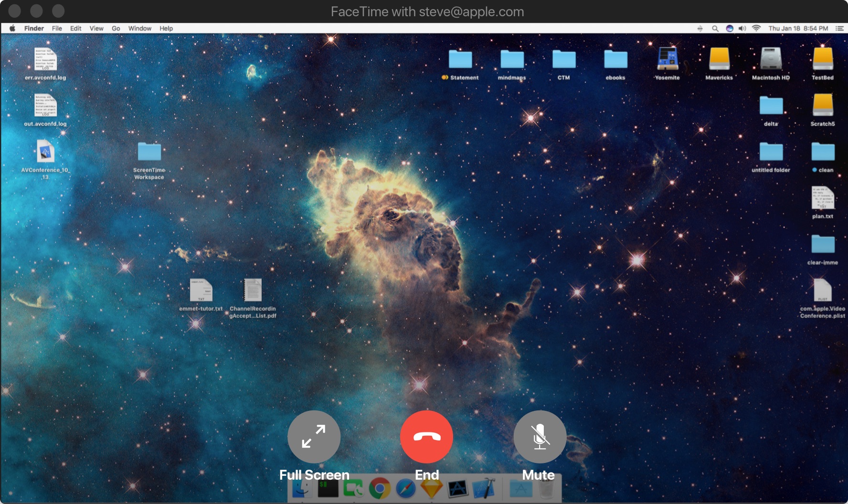The height and width of the screenshot is (504, 848).
Task: Select the delta folder
Action: [771, 110]
